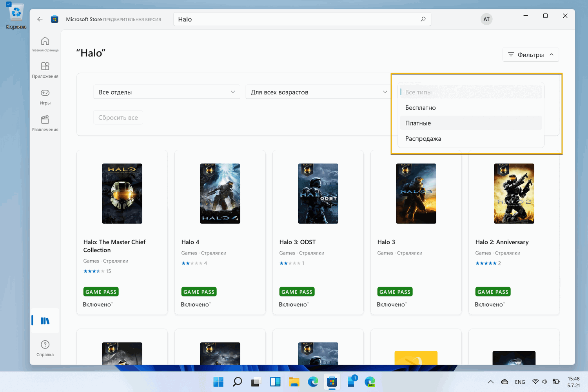Select 'Бесплатно' from type list

420,107
